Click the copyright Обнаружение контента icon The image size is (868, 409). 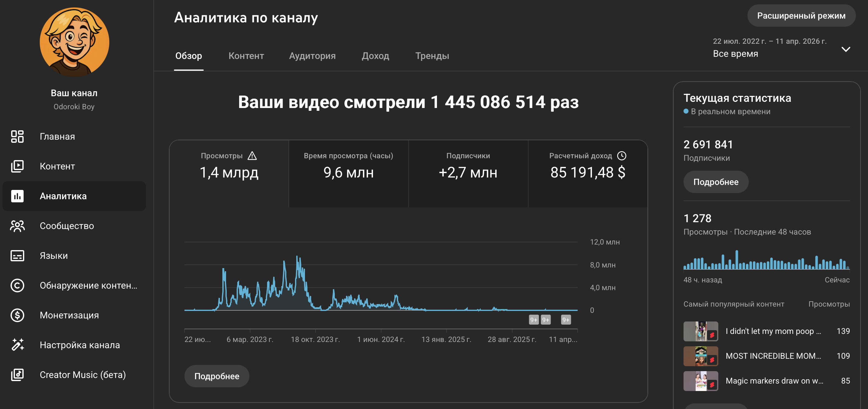[x=17, y=285]
